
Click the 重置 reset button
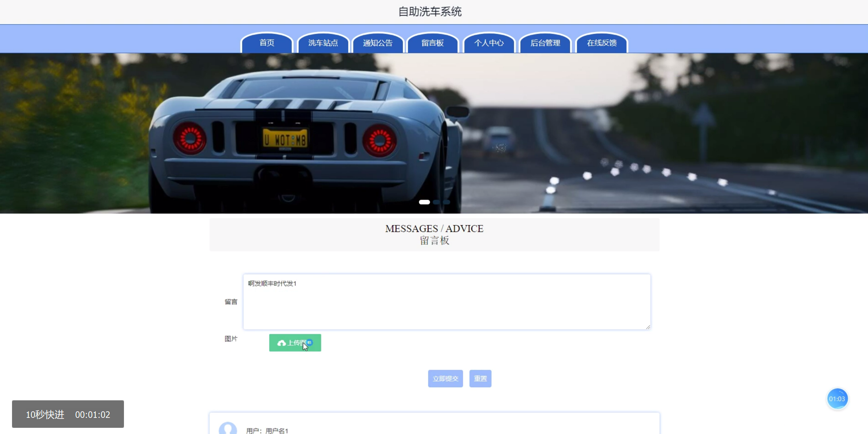coord(480,378)
